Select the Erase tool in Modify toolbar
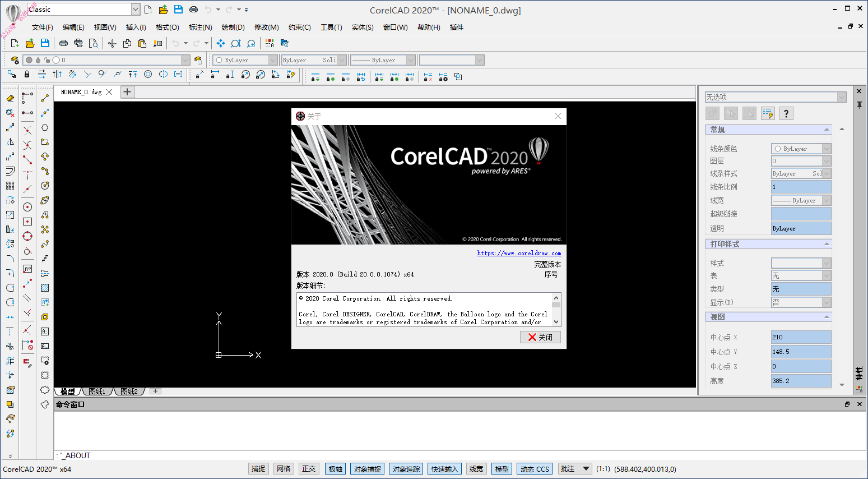 [10, 98]
